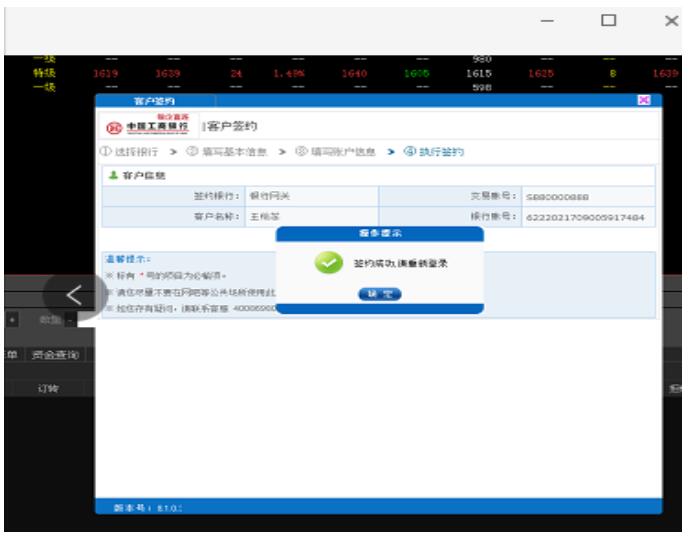Maximize the main application window
The height and width of the screenshot is (537, 689).
tap(609, 20)
